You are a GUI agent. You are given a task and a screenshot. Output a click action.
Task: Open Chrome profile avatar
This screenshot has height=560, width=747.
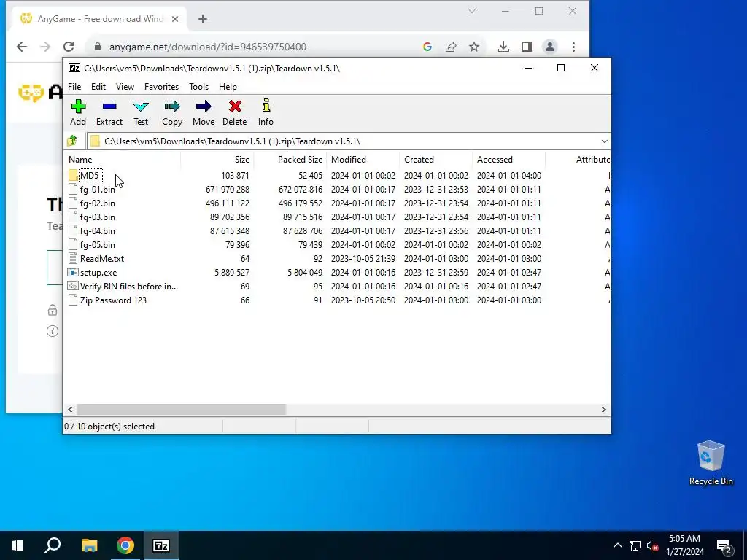[550, 47]
